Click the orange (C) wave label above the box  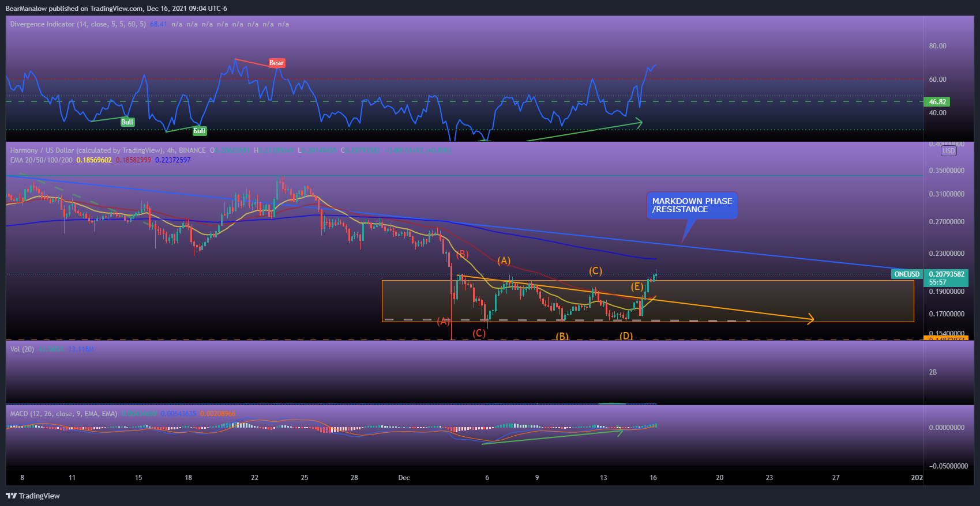click(x=595, y=271)
